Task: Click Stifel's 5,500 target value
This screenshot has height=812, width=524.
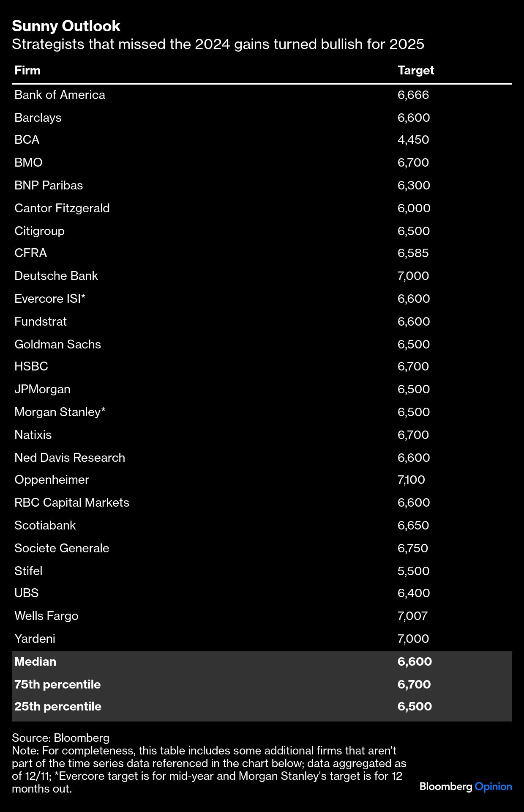Action: (x=413, y=571)
